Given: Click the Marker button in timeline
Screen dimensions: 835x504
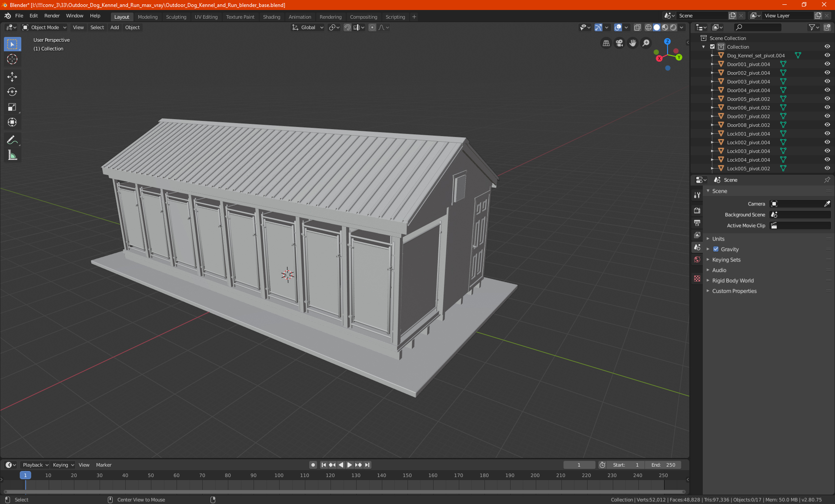Looking at the screenshot, I should tap(104, 465).
